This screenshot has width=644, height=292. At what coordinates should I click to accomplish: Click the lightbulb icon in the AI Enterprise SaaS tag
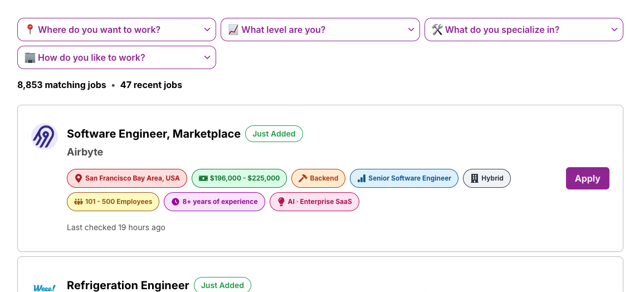pyautogui.click(x=281, y=202)
